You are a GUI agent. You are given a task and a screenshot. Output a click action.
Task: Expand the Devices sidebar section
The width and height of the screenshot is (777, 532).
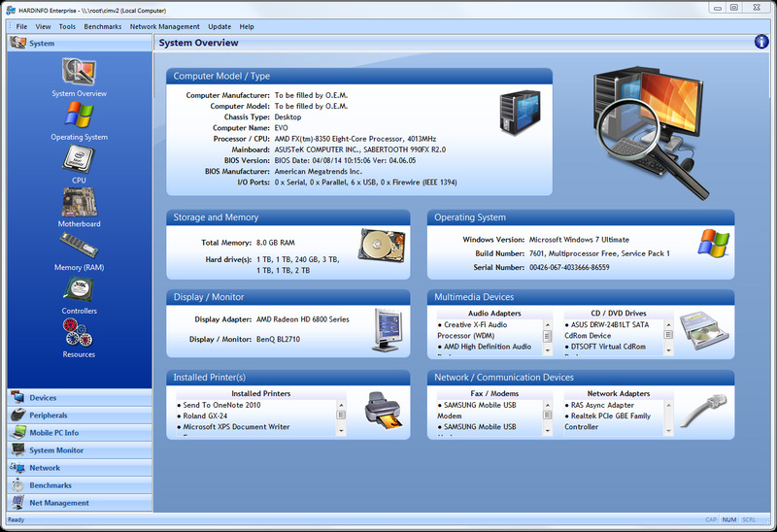coord(80,397)
